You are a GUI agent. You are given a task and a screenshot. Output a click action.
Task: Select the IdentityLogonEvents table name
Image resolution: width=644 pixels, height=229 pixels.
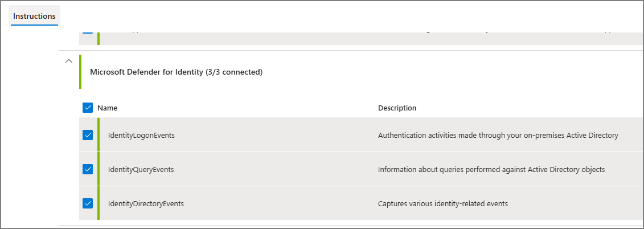click(x=141, y=135)
